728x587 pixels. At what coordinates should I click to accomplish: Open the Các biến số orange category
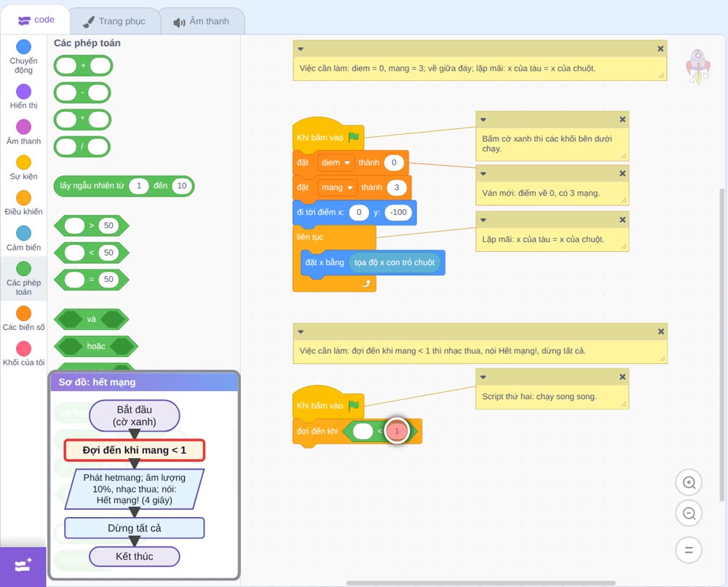click(23, 318)
